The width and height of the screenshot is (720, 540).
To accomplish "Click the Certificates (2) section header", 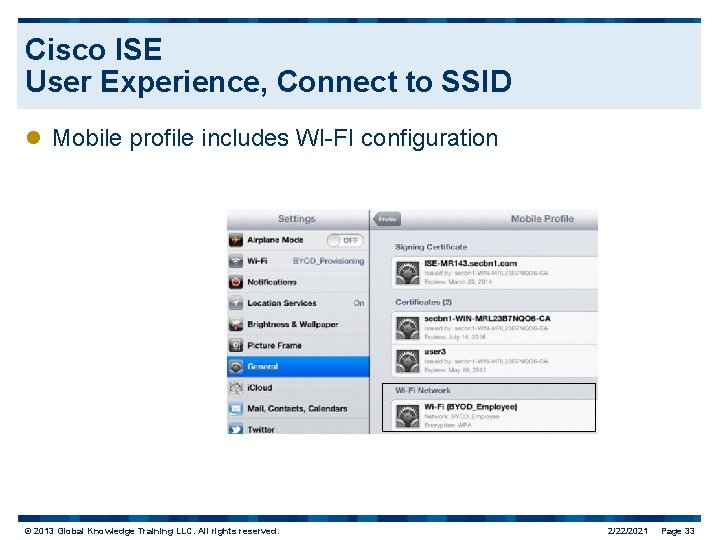I will point(423,302).
